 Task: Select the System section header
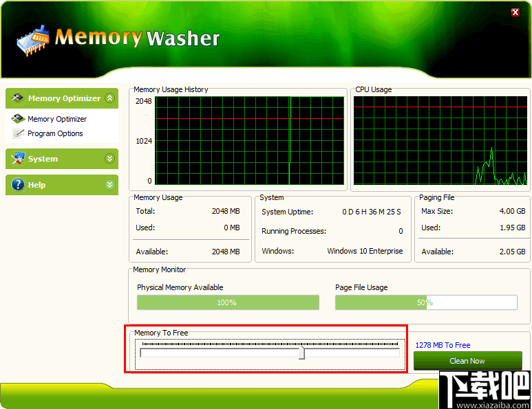coord(62,159)
